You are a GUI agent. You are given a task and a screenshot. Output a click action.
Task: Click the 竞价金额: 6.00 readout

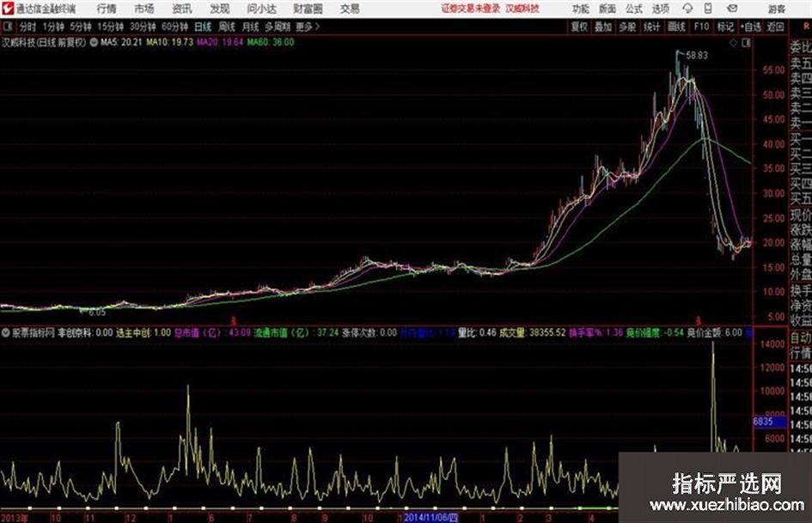click(714, 332)
